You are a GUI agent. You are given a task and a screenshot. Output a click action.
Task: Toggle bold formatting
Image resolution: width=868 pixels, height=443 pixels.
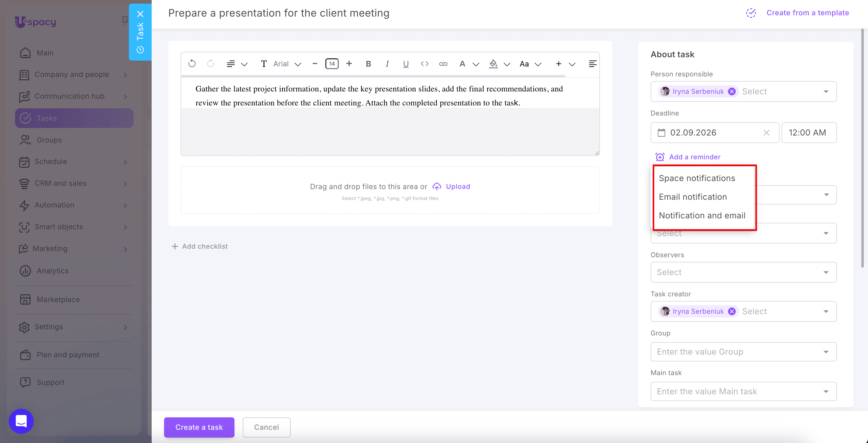pyautogui.click(x=368, y=64)
